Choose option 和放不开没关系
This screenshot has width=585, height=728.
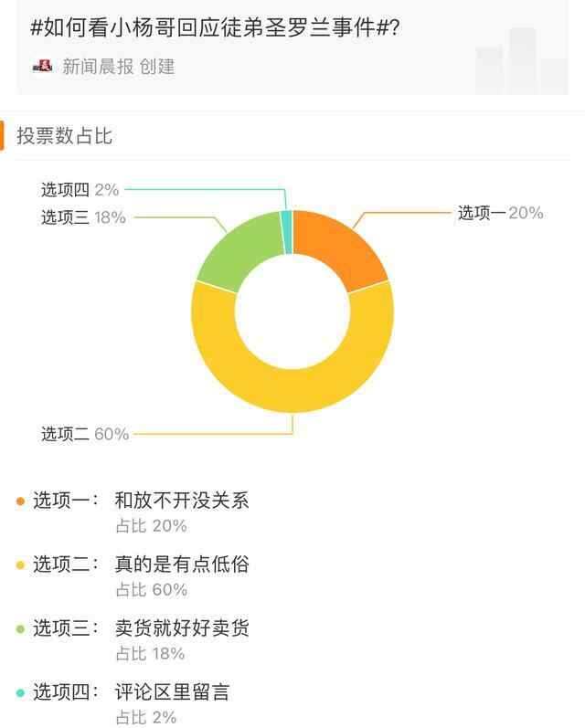point(181,501)
